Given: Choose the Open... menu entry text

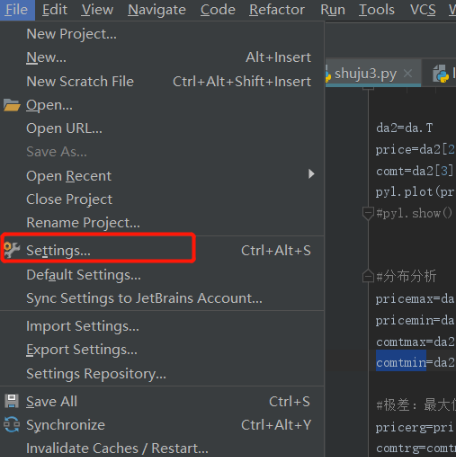Looking at the screenshot, I should click(49, 105).
